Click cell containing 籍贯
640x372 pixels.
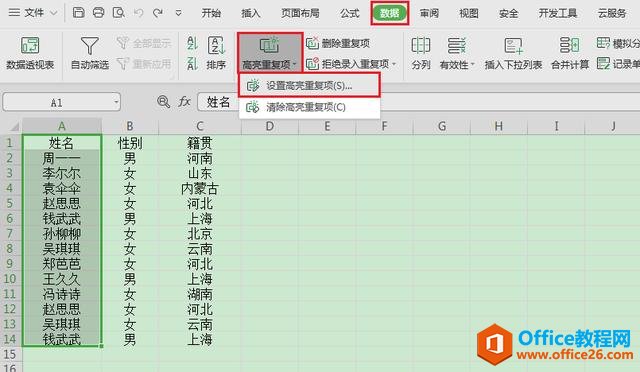(x=200, y=143)
